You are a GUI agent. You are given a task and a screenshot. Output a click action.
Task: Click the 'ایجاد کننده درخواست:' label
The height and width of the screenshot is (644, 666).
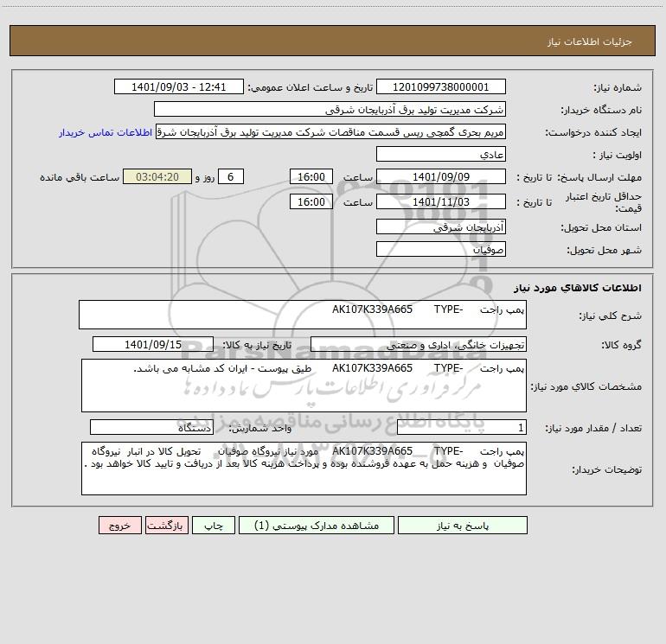[593, 132]
